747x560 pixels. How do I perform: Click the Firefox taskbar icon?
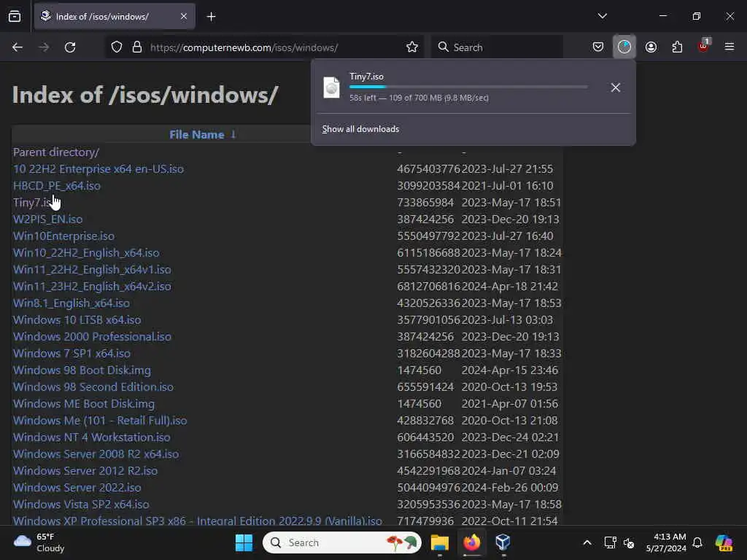[472, 542]
